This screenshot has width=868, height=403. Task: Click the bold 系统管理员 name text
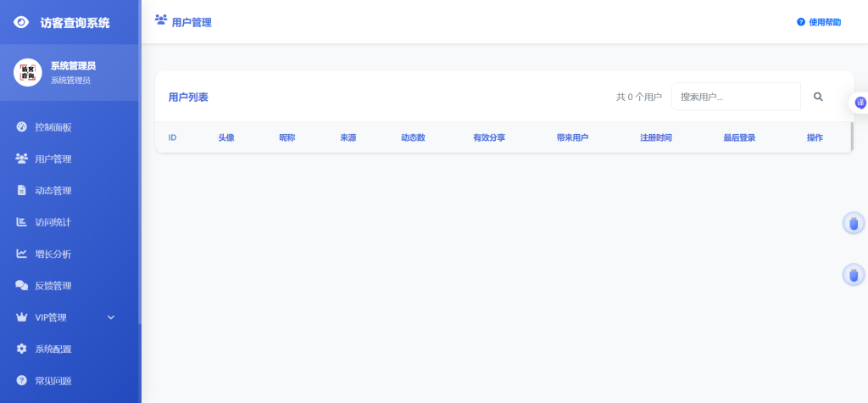coord(73,65)
